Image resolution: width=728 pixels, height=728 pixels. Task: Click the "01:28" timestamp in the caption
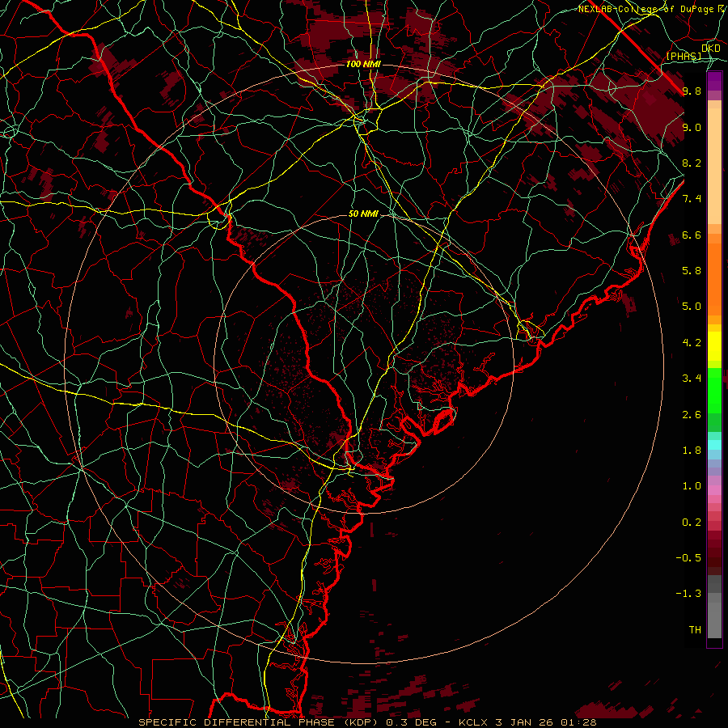point(578,722)
